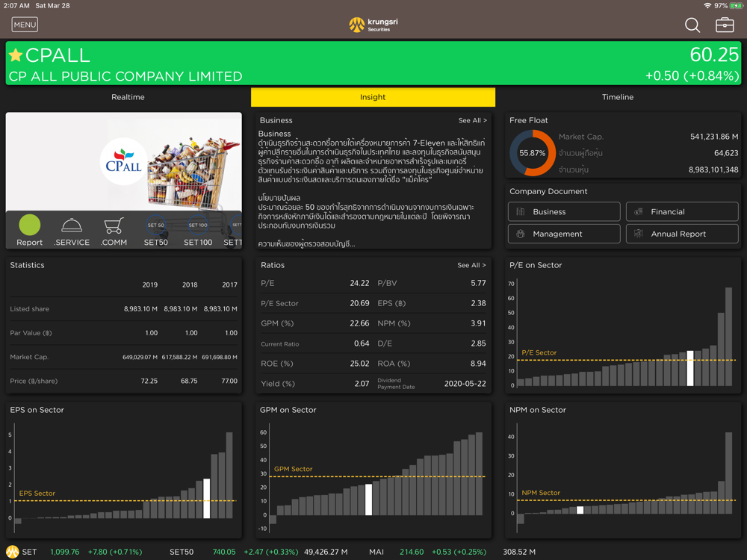Image resolution: width=747 pixels, height=560 pixels.
Task: Tap the green Report circle icon
Action: [x=30, y=225]
